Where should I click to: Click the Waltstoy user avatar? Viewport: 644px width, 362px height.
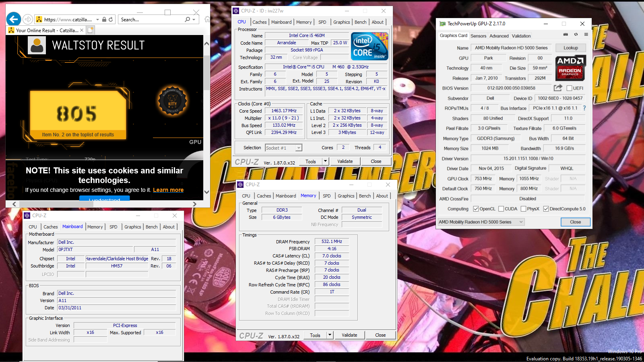(x=37, y=45)
